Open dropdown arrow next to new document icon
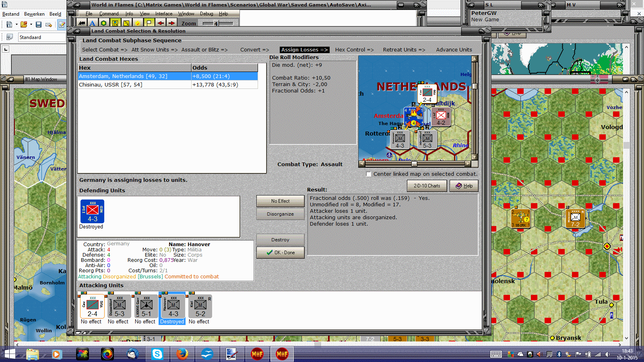The image size is (644, 362). [17, 25]
